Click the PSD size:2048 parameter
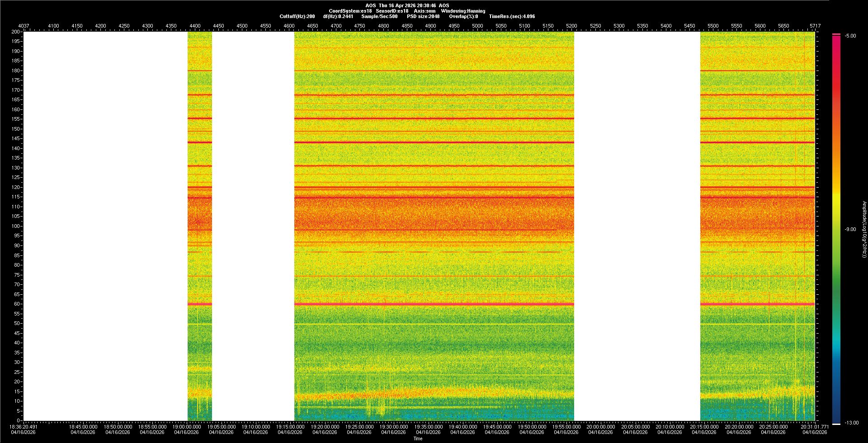This screenshot has height=443, width=868. click(423, 16)
